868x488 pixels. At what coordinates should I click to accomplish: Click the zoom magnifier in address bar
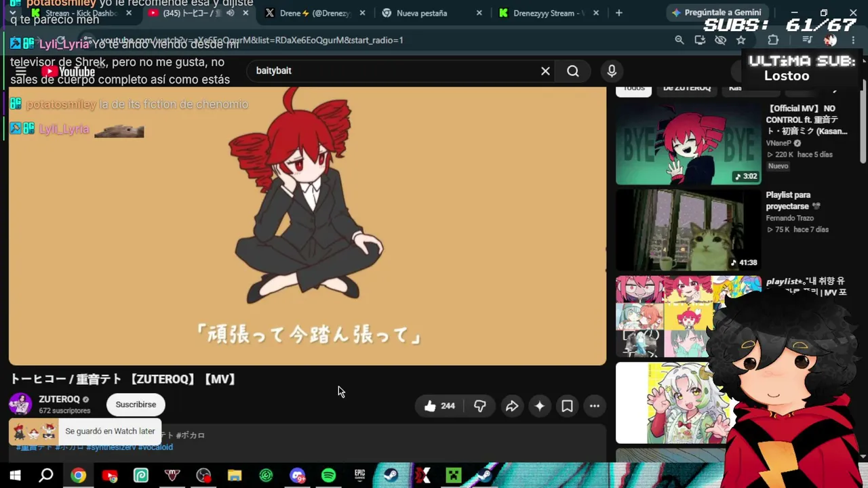679,40
